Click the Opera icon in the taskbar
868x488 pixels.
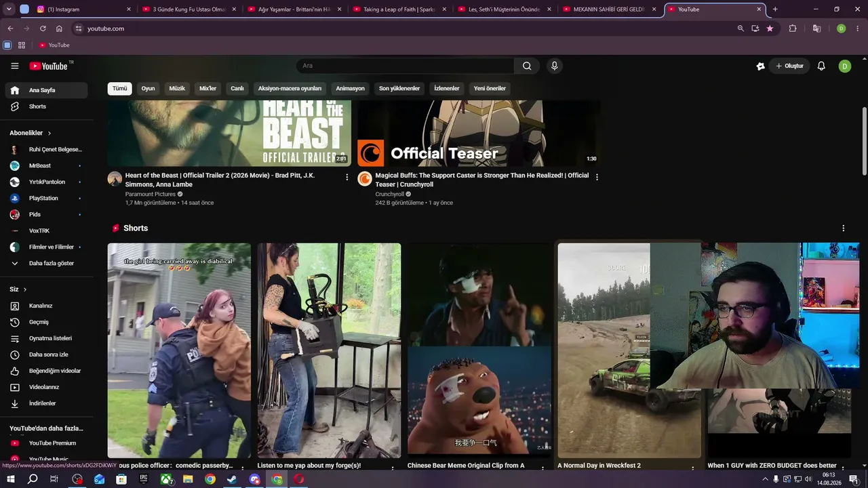pyautogui.click(x=298, y=479)
